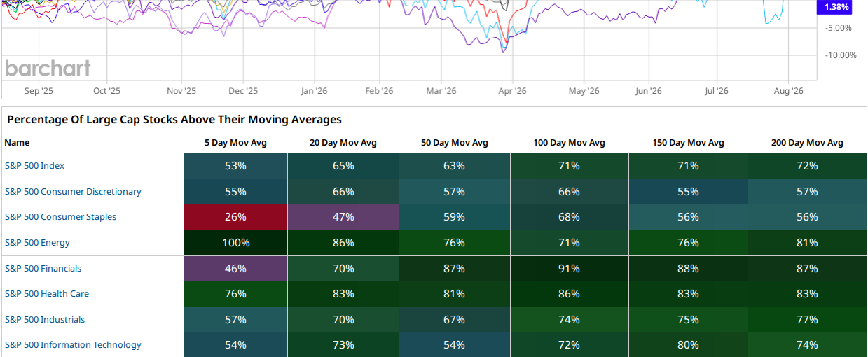Click the Jan '26 chart axis label
This screenshot has width=868, height=357.
[315, 91]
